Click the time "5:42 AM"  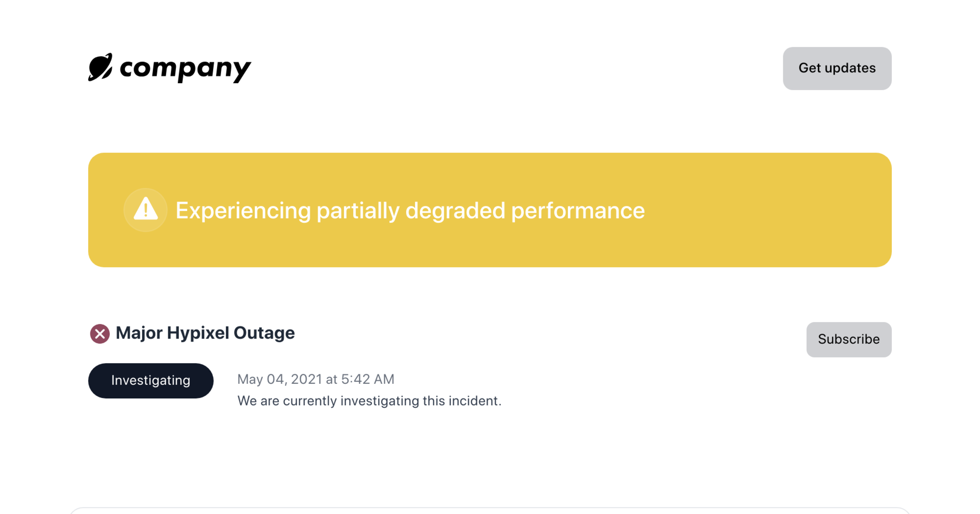(367, 379)
